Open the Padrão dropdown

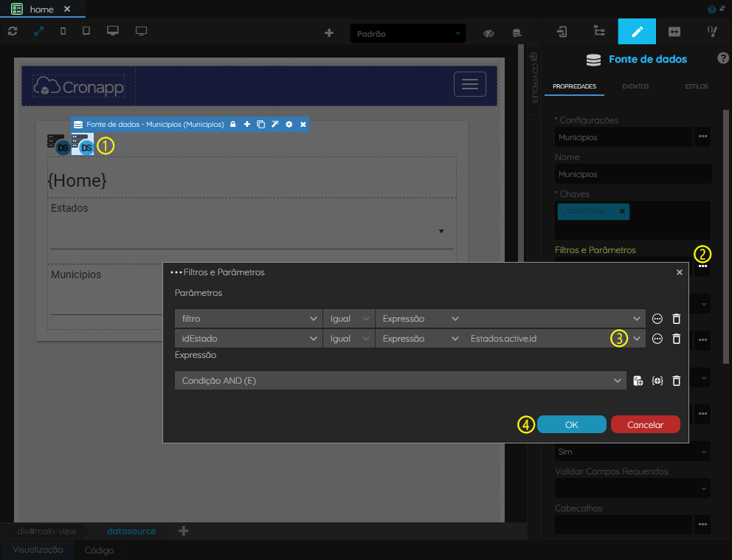(x=407, y=34)
